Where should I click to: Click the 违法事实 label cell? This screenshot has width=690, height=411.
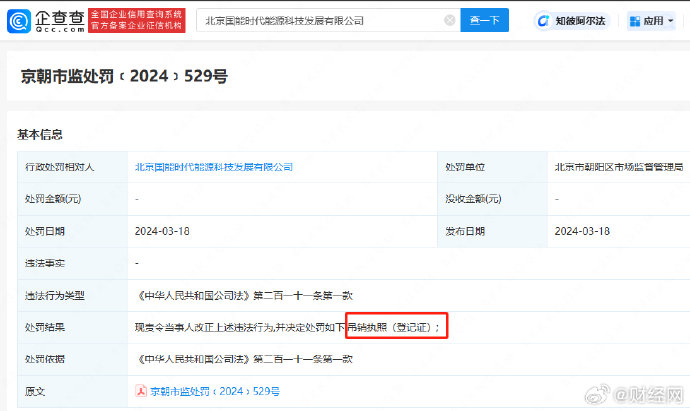(73, 263)
